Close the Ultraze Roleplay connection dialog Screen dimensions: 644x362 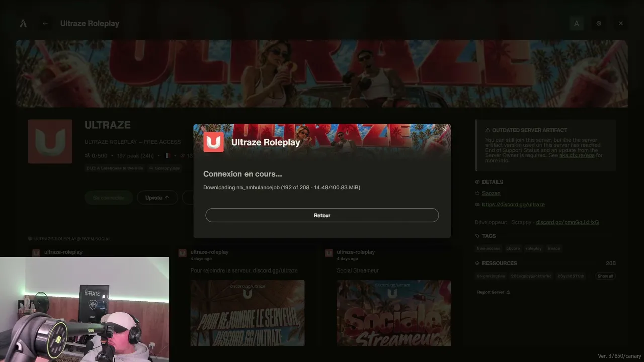(x=445, y=130)
